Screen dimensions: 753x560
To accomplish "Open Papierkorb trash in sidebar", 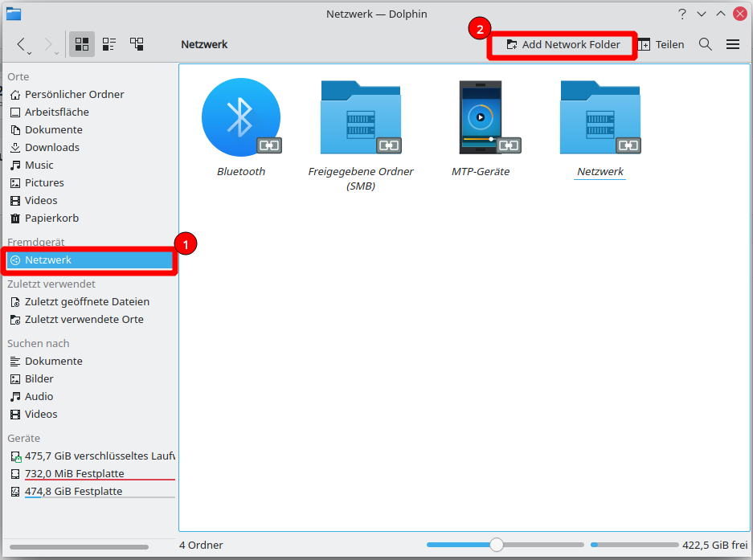I will [89, 219].
